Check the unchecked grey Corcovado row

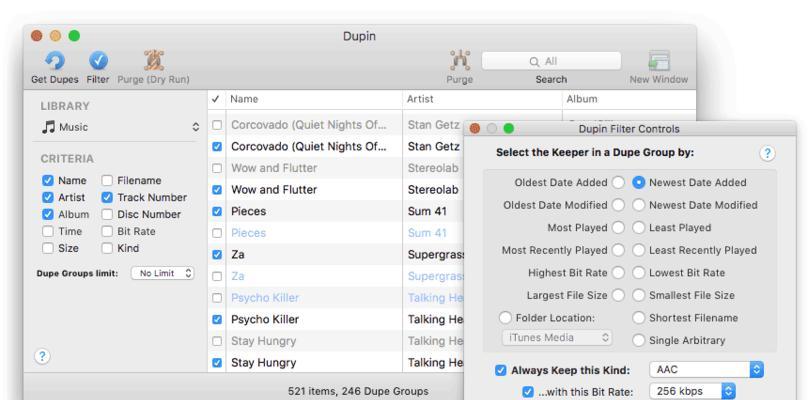pyautogui.click(x=217, y=125)
